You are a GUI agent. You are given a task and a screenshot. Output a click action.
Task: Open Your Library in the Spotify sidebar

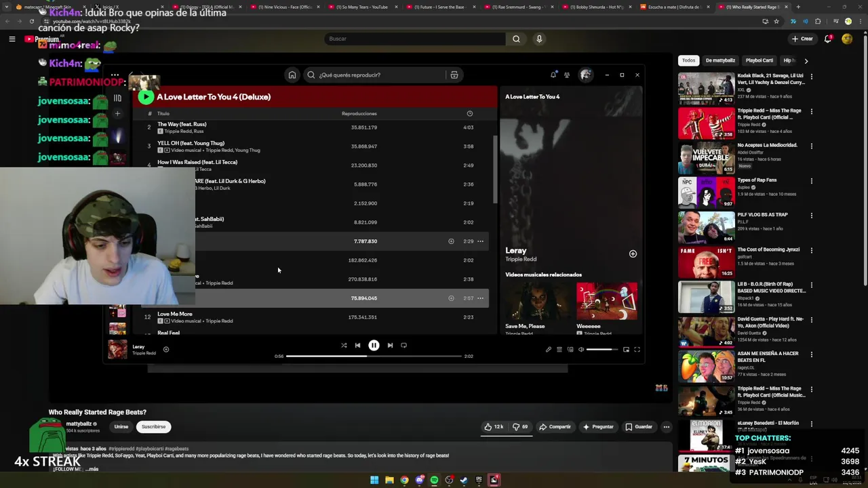(117, 98)
